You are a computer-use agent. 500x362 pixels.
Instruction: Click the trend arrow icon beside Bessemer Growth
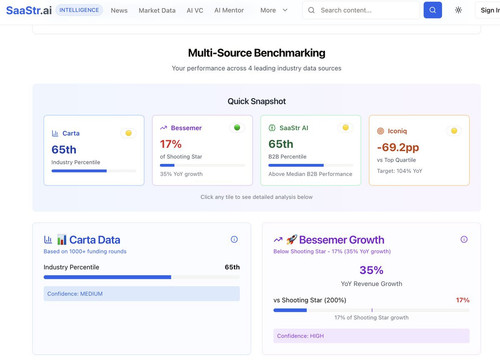[278, 240]
